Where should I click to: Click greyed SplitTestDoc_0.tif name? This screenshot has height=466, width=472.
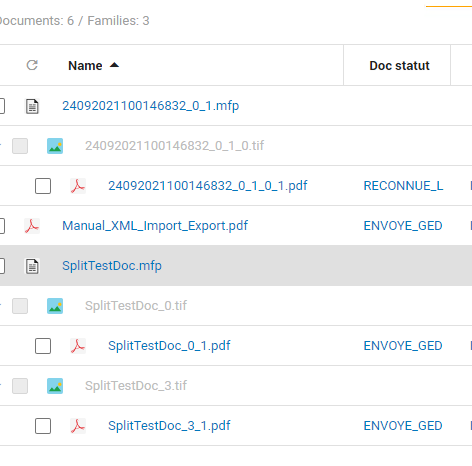click(x=136, y=306)
